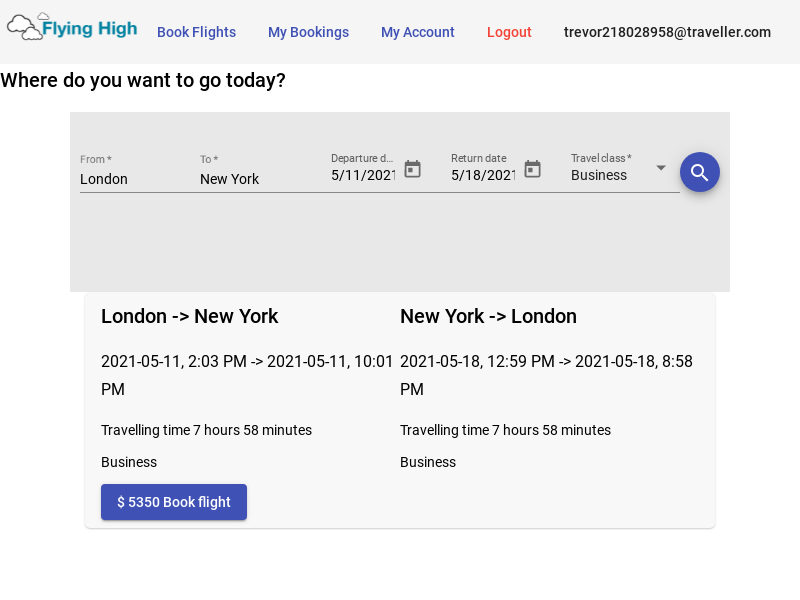Click the New York -> London heading

point(488,316)
